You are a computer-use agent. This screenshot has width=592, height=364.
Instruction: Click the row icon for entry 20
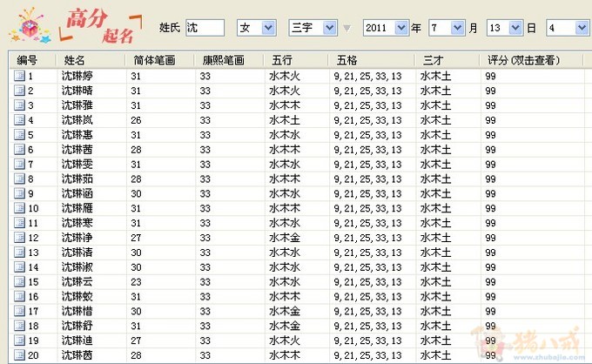tap(20, 355)
